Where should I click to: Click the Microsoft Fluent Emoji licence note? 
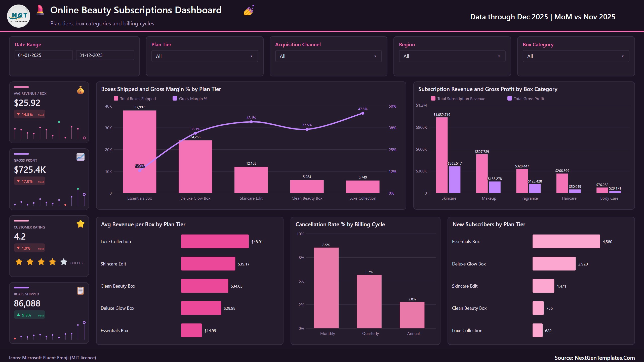(53, 357)
